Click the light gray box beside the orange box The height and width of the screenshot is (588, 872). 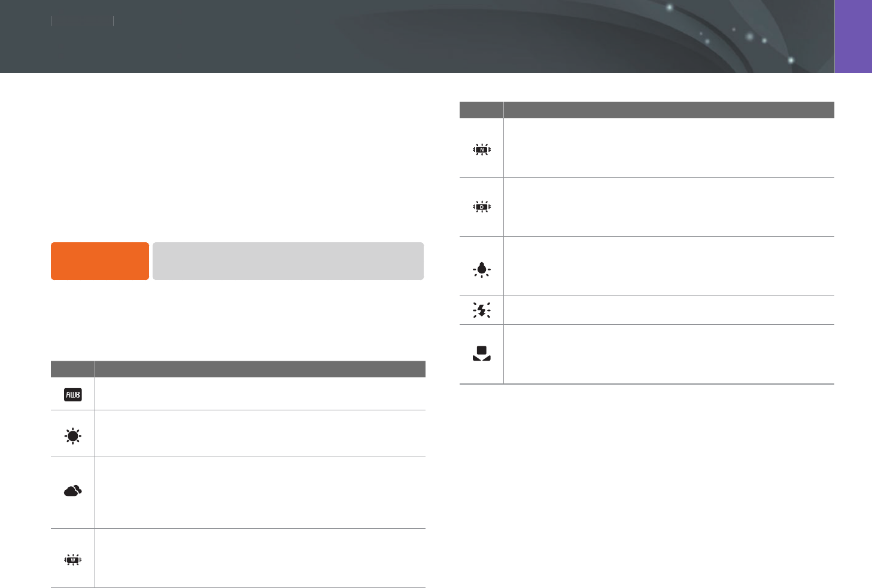(x=288, y=261)
